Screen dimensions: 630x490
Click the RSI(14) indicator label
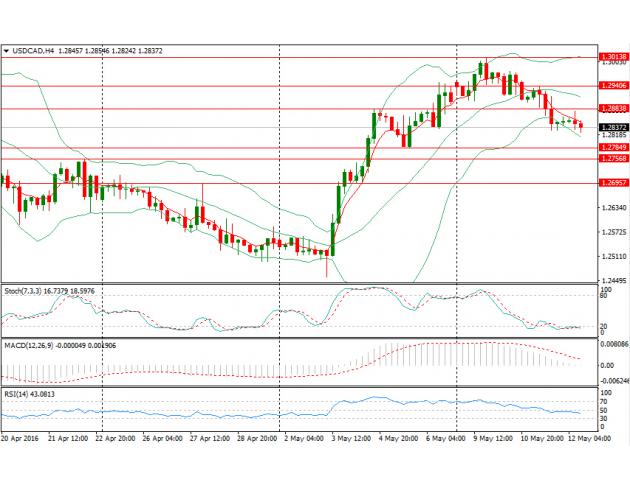tap(18, 394)
